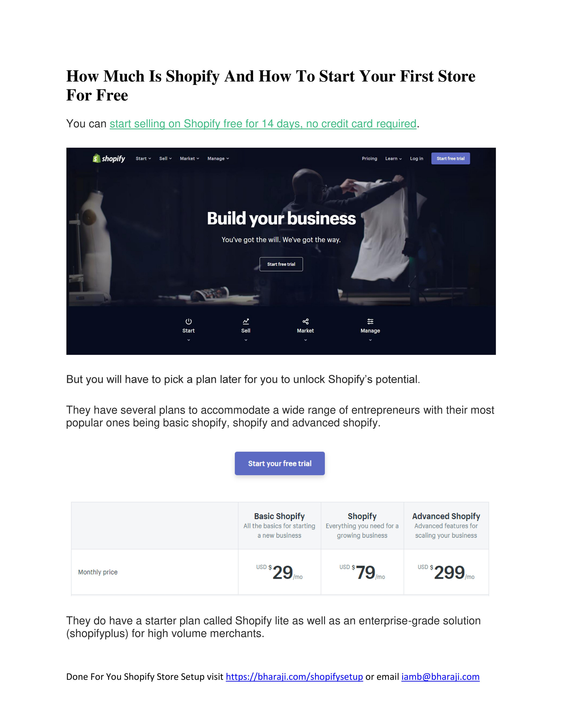Image resolution: width=562 pixels, height=728 pixels.
Task: Click the purple Start free trial button
Action: click(x=450, y=159)
